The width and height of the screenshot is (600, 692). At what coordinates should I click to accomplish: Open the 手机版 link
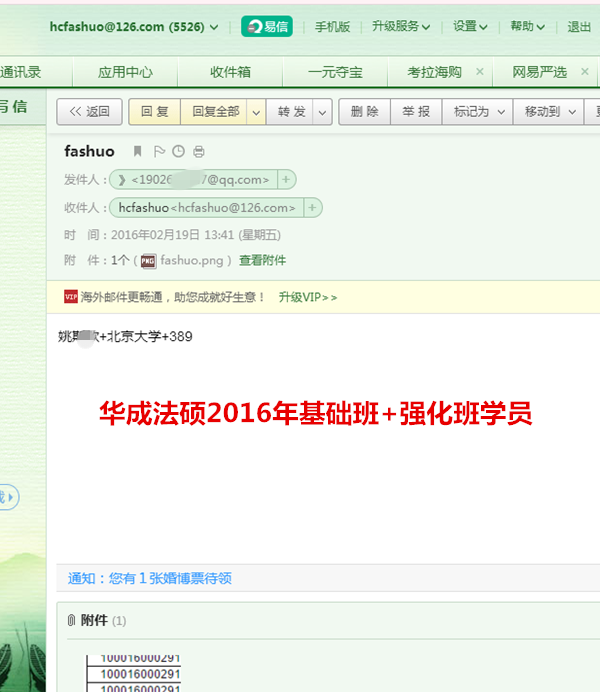click(x=332, y=27)
